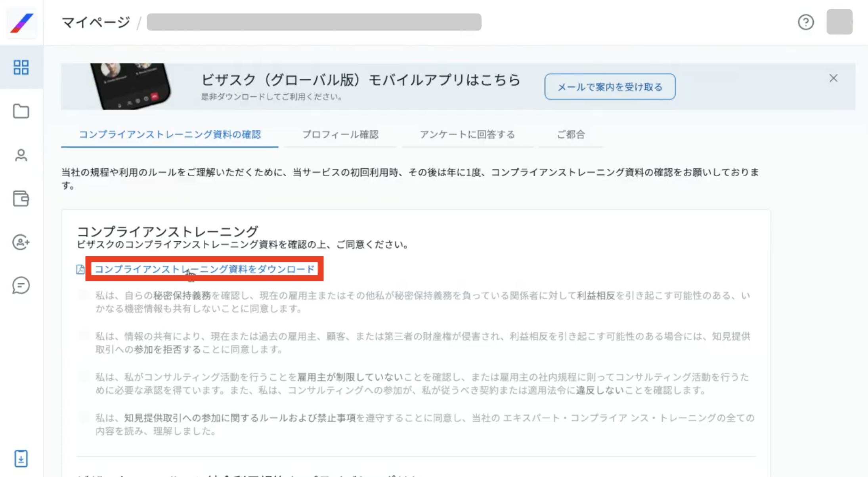This screenshot has width=868, height=477.
Task: Click the user avatar in top-right
Action: click(839, 22)
